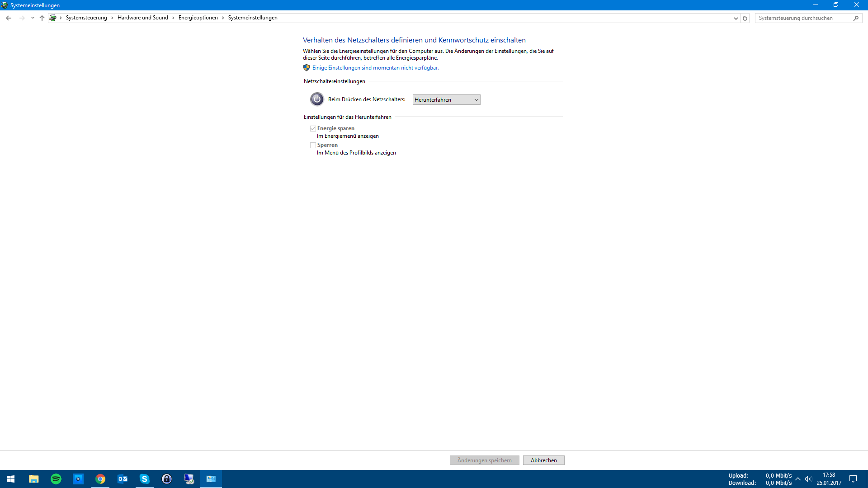The image size is (868, 488).
Task: Click the Systemsteuerung durchsuchen search field
Action: pos(802,18)
